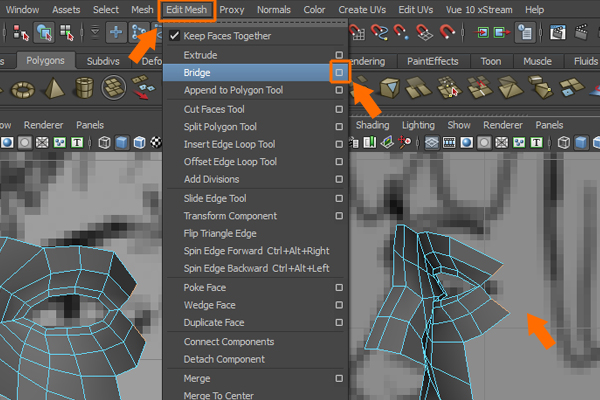The image size is (600, 400).
Task: Open Merge options box
Action: point(339,378)
